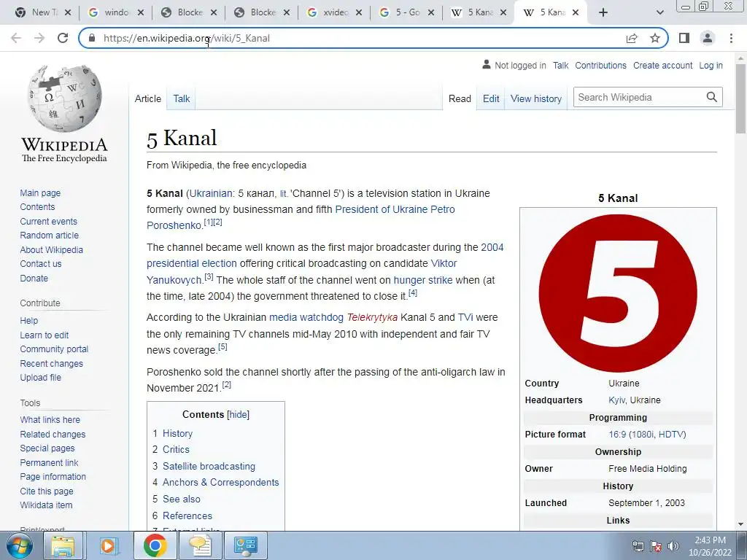
Task: Jump to History in Contents
Action: (177, 433)
